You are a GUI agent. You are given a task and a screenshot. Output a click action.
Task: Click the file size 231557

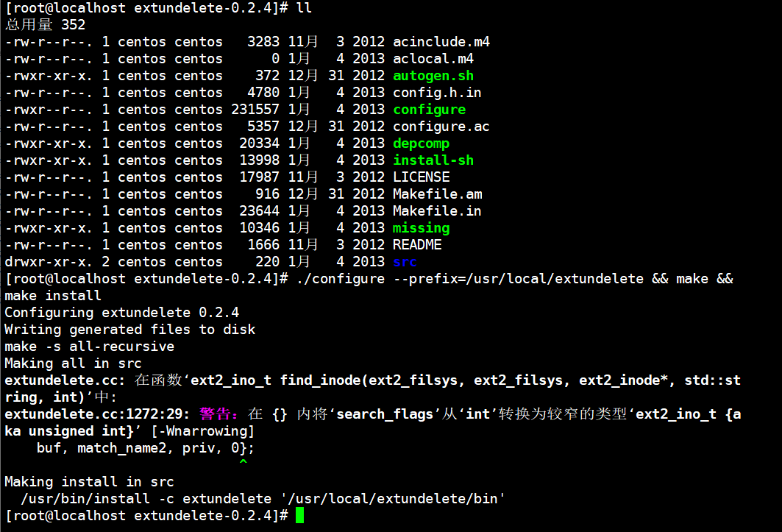[x=255, y=110]
